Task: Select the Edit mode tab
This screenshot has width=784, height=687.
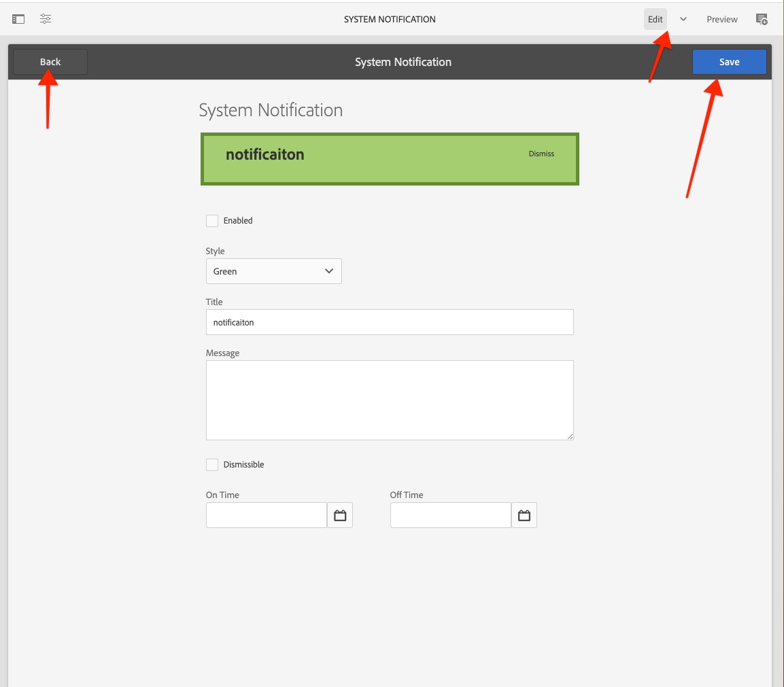Action: pyautogui.click(x=655, y=19)
